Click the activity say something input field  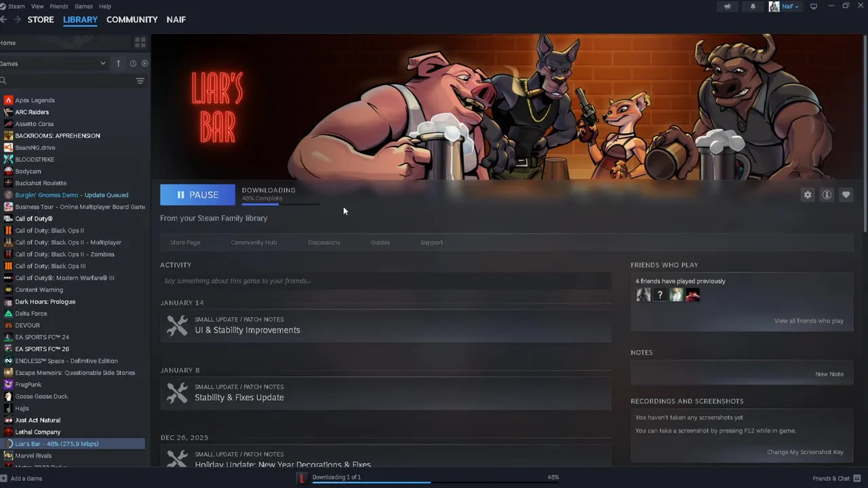click(x=385, y=281)
